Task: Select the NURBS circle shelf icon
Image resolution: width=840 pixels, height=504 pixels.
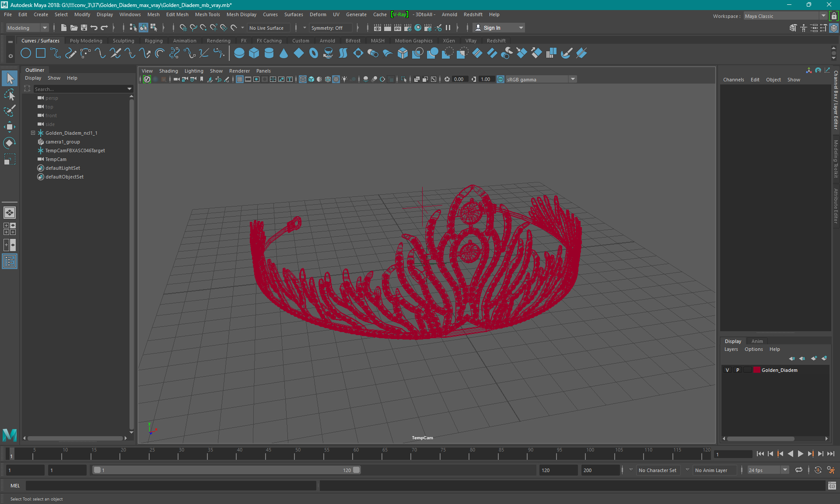Action: (x=26, y=53)
